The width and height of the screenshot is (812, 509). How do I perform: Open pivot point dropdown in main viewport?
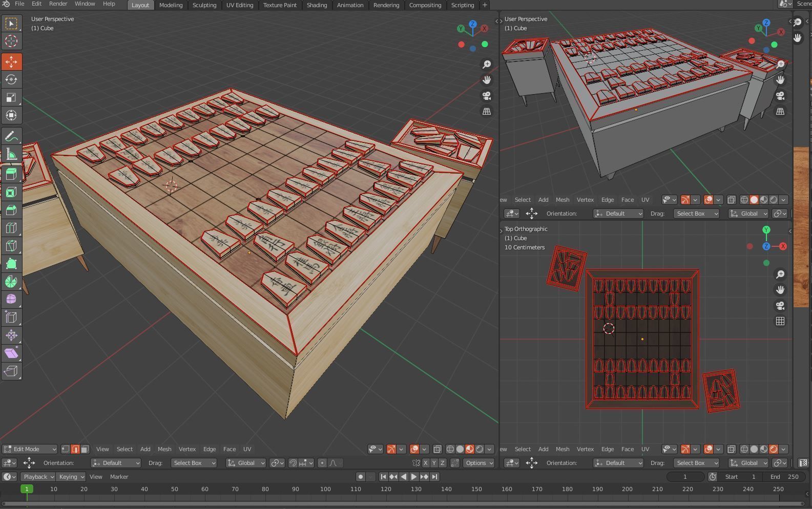coord(277,463)
